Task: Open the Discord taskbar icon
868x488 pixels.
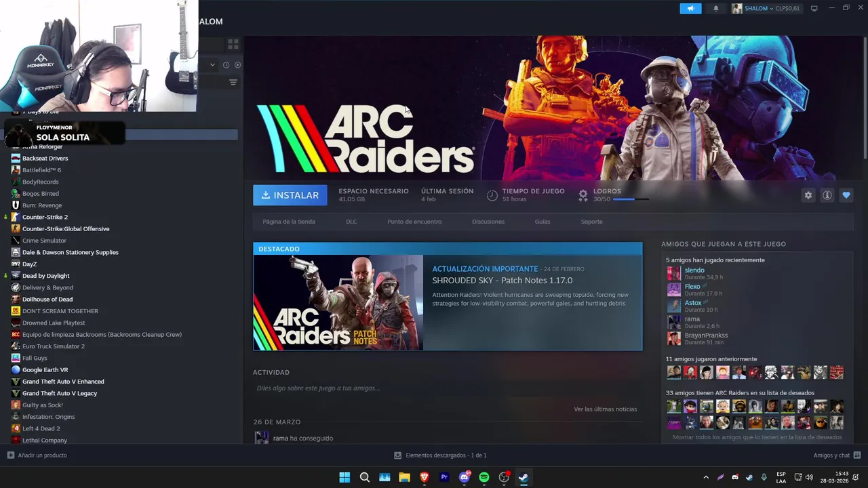Action: pos(465,477)
